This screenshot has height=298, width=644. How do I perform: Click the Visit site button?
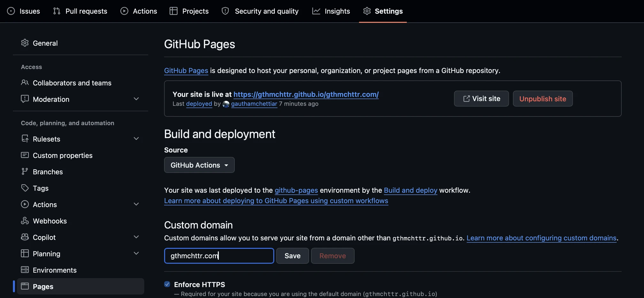(x=481, y=99)
